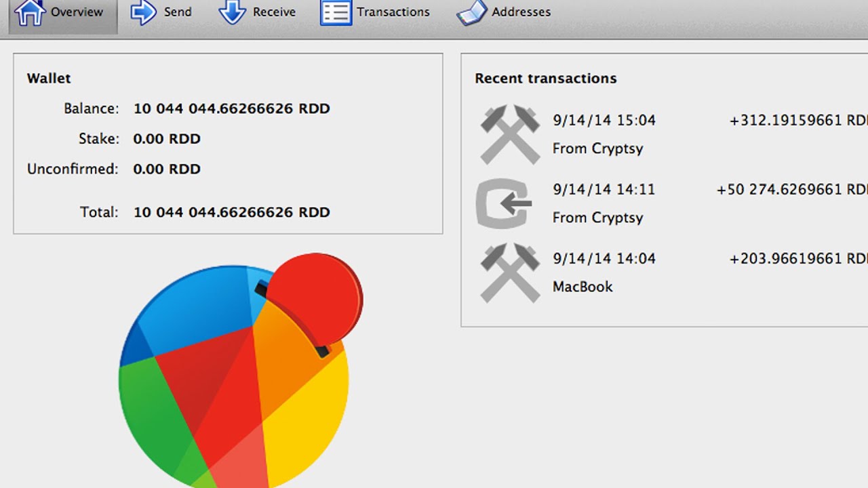Select the 9/14/14 14:11 transaction date
The height and width of the screenshot is (488, 868).
[604, 190]
